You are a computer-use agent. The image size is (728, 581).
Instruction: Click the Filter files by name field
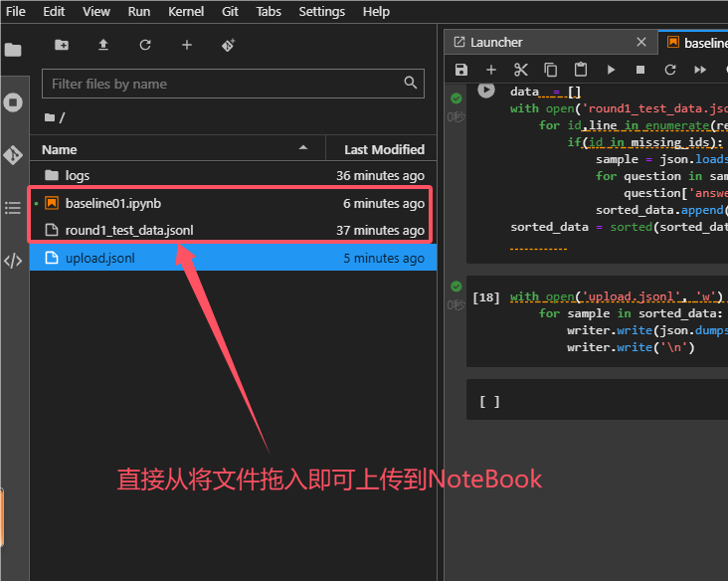224,85
